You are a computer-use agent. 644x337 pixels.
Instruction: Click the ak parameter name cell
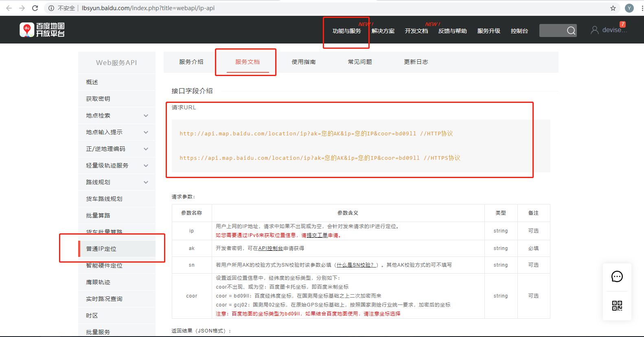(x=192, y=248)
